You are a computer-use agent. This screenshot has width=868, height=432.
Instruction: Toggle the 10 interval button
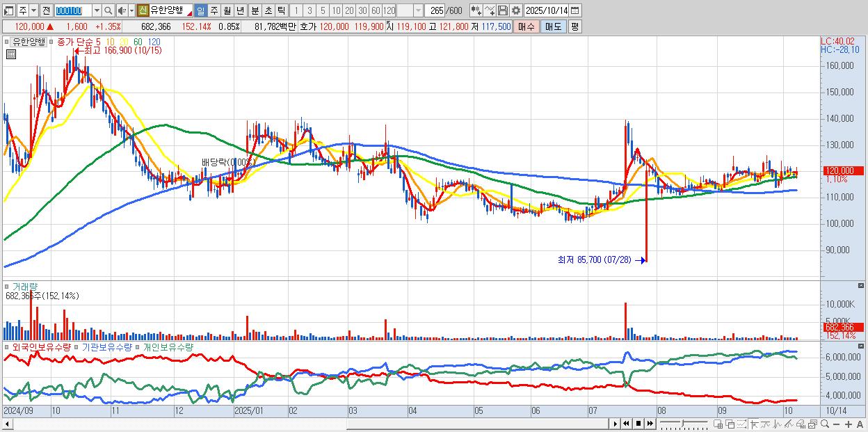coord(336,10)
